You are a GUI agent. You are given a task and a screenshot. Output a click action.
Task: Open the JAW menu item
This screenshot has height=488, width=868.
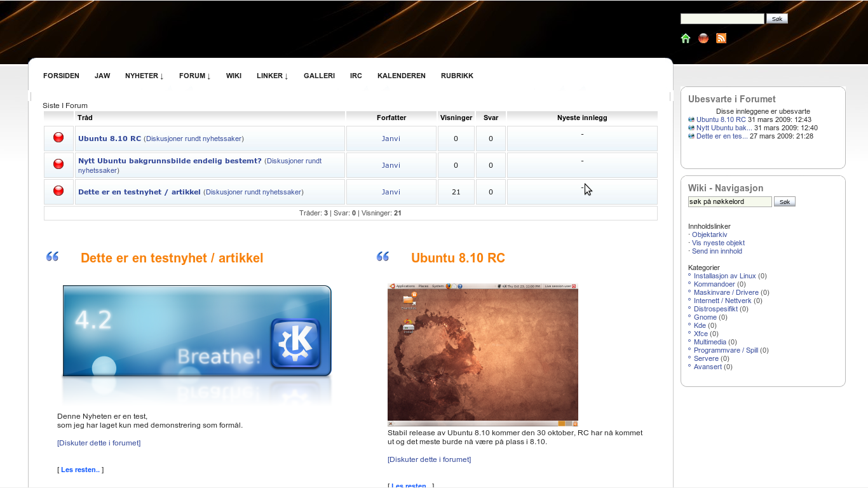102,76
